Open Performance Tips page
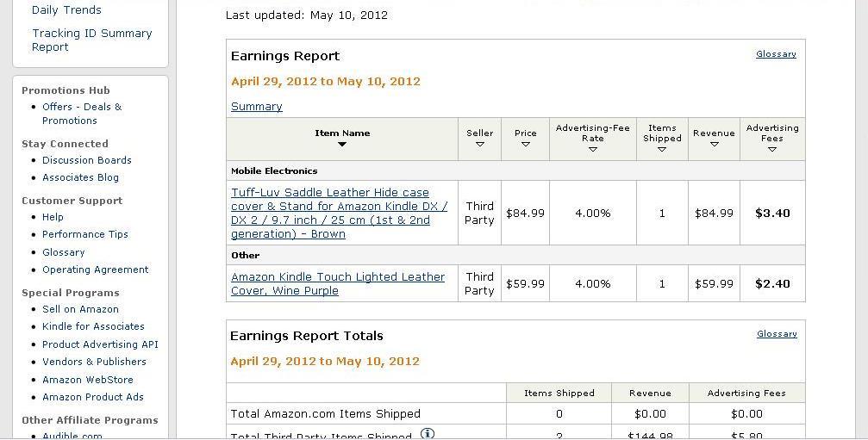 85,234
